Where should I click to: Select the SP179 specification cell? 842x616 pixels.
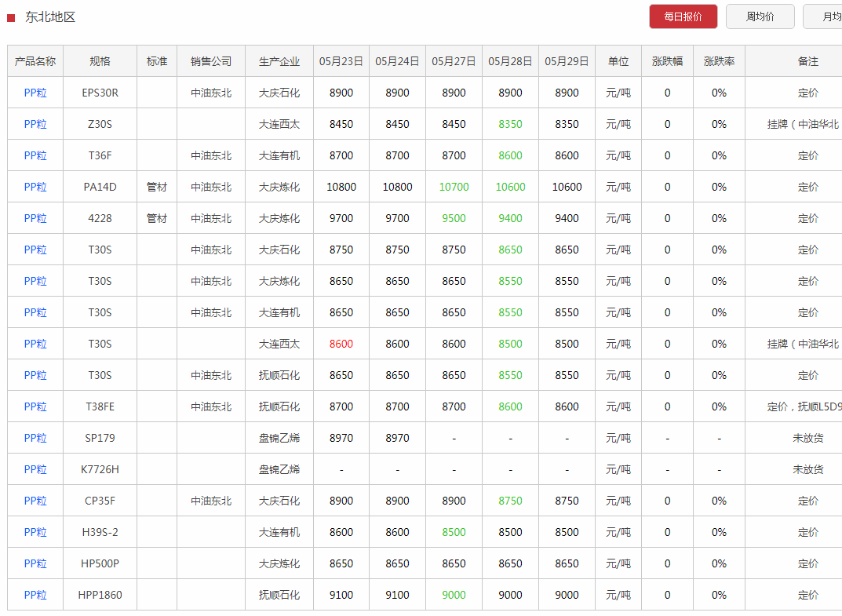(x=100, y=438)
